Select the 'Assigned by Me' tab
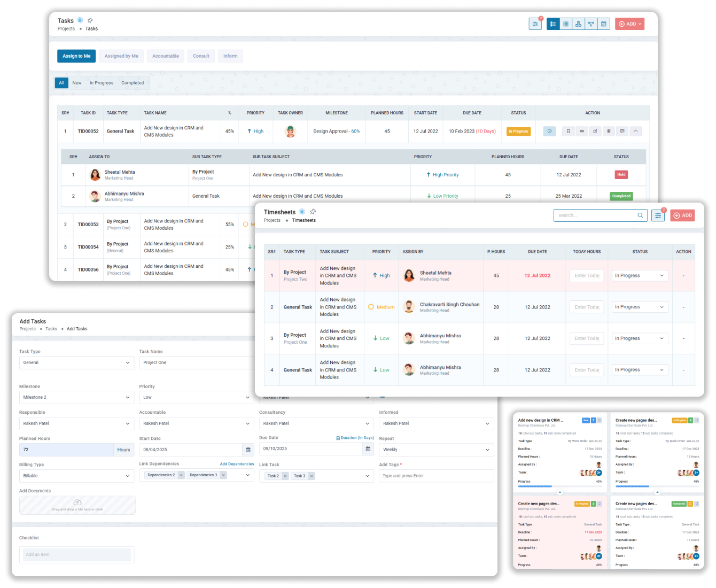The width and height of the screenshot is (716, 588). coord(121,56)
